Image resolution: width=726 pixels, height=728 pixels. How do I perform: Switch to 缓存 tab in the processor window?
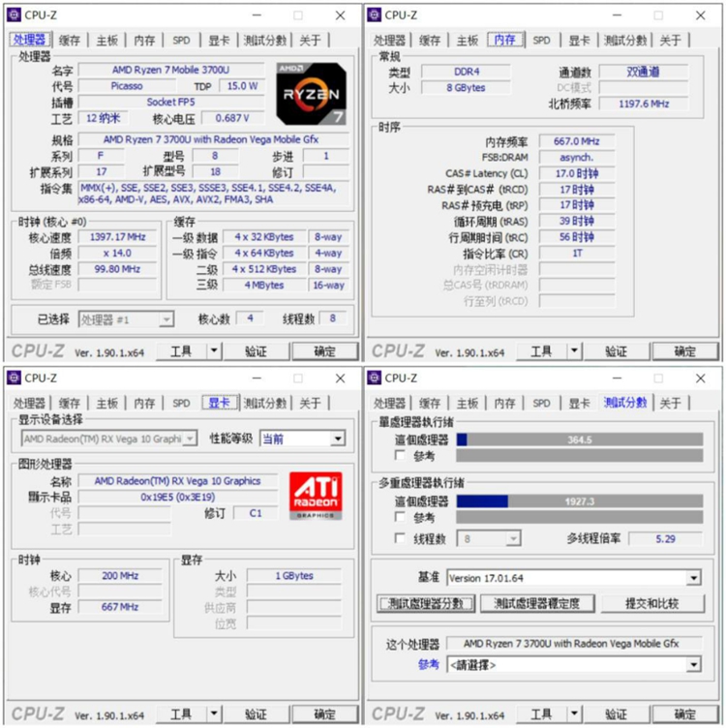pyautogui.click(x=70, y=41)
